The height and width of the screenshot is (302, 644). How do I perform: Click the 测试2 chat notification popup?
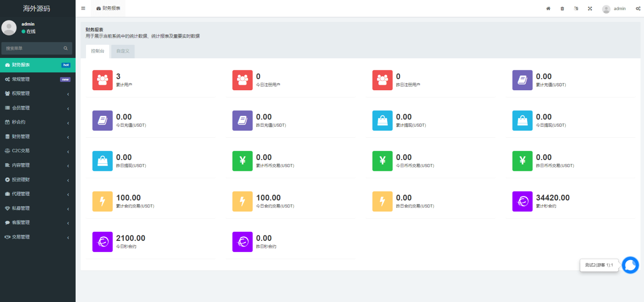[599, 265]
